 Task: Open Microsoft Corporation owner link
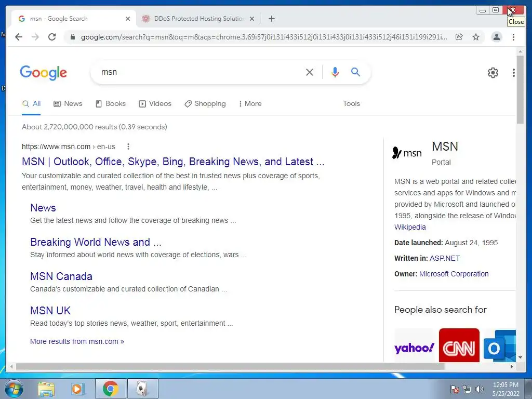454,274
